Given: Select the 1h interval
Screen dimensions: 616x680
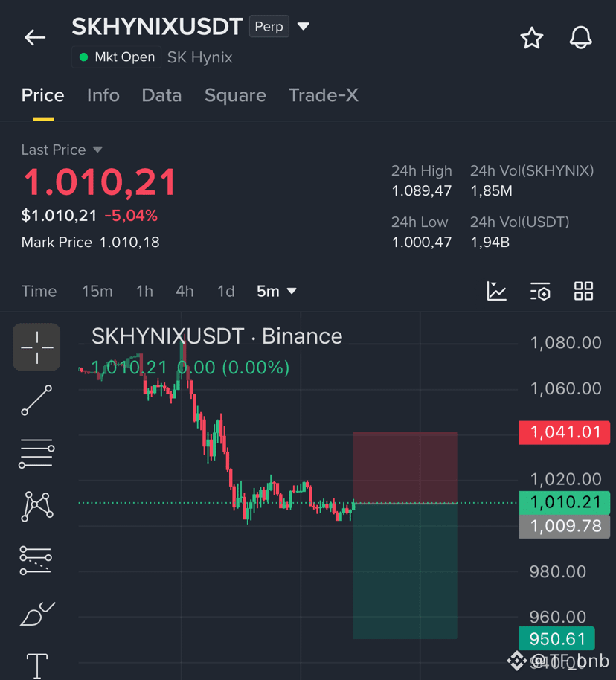Looking at the screenshot, I should coord(144,291).
